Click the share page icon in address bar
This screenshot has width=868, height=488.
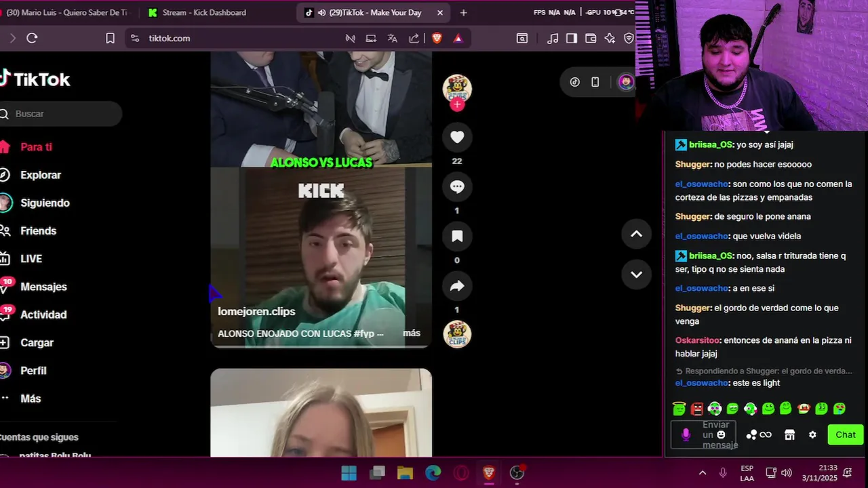coord(414,39)
